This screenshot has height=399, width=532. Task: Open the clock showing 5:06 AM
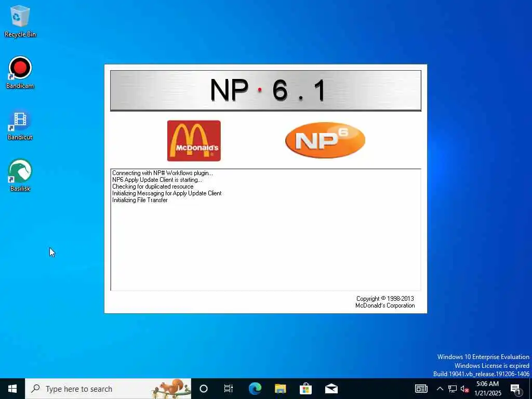[487, 389]
